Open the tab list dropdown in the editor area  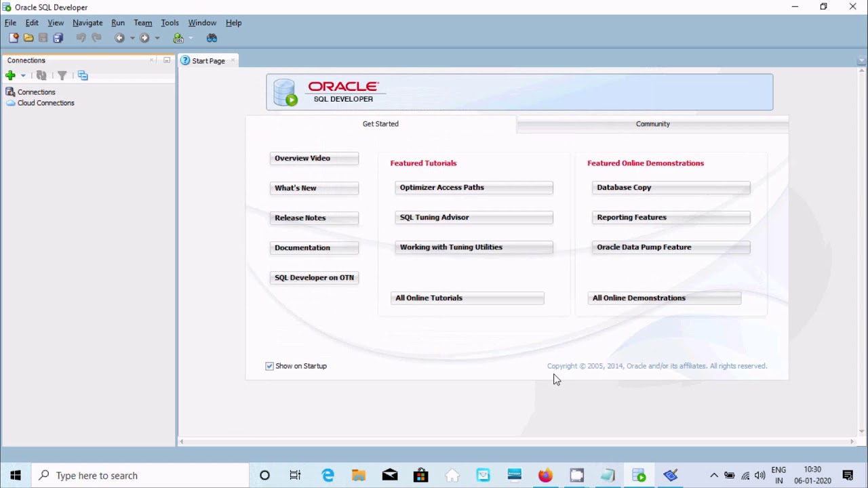click(x=862, y=60)
